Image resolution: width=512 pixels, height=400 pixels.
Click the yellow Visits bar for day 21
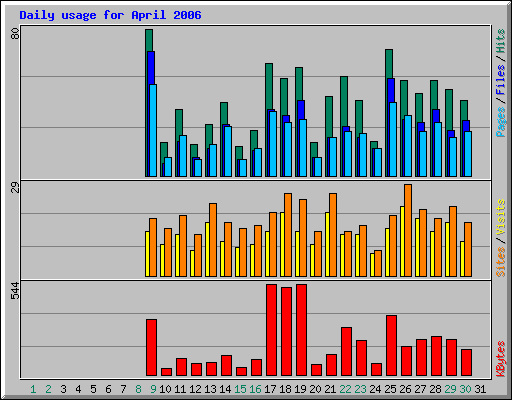(327, 244)
